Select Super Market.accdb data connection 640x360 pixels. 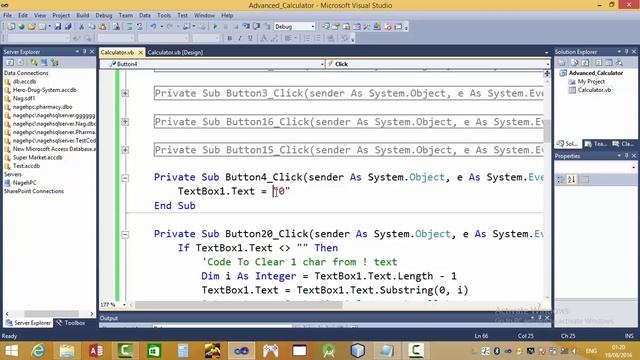coord(38,157)
